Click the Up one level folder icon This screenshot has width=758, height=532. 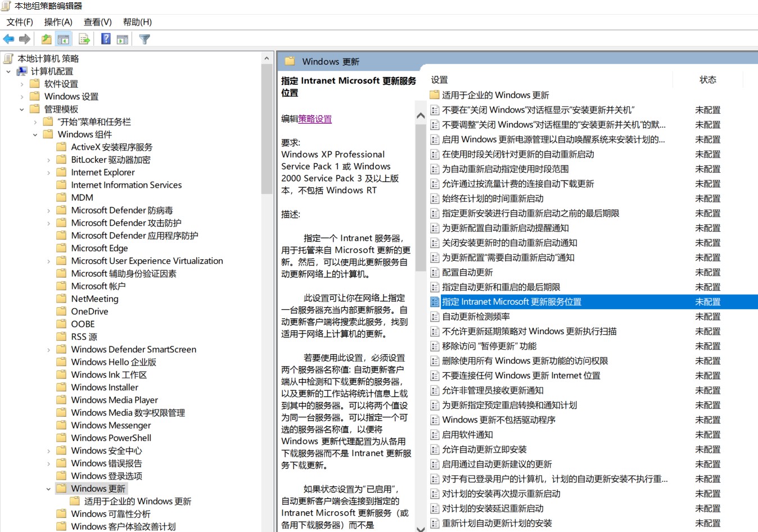click(x=46, y=39)
